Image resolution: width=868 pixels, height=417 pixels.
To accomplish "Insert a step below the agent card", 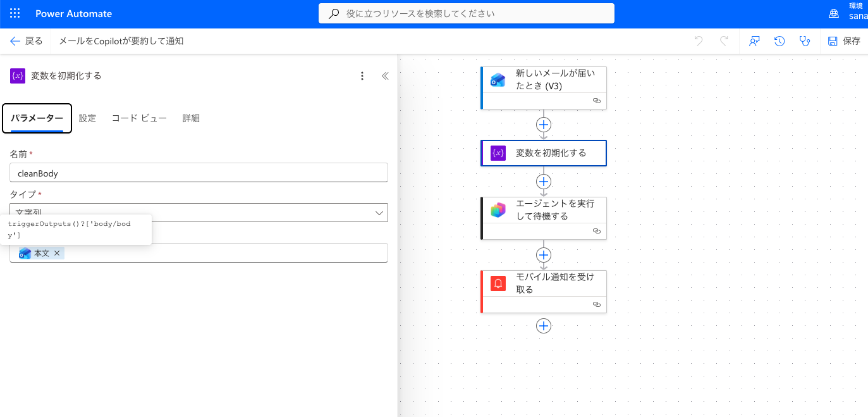I will 544,255.
